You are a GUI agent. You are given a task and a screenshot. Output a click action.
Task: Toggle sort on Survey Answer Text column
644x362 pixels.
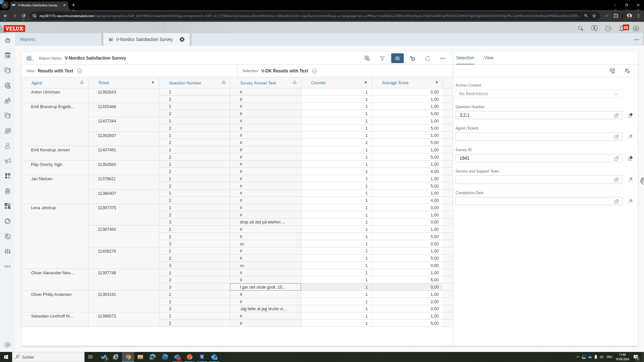click(295, 83)
